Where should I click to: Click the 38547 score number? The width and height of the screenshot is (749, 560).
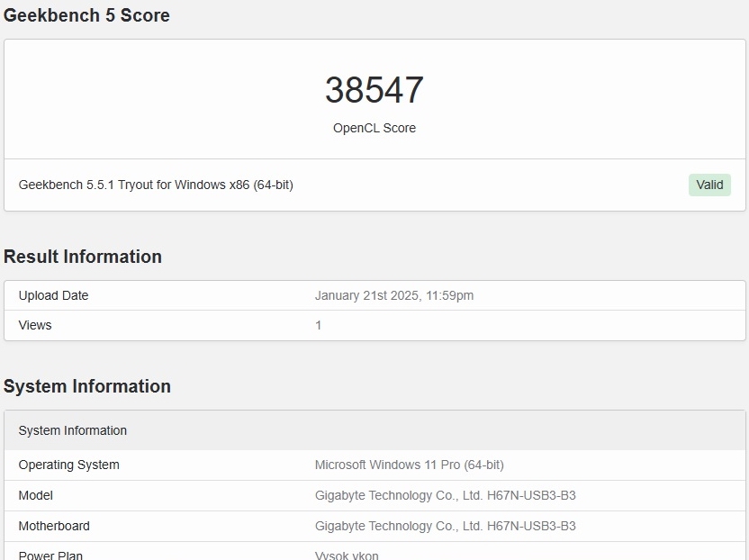click(374, 90)
